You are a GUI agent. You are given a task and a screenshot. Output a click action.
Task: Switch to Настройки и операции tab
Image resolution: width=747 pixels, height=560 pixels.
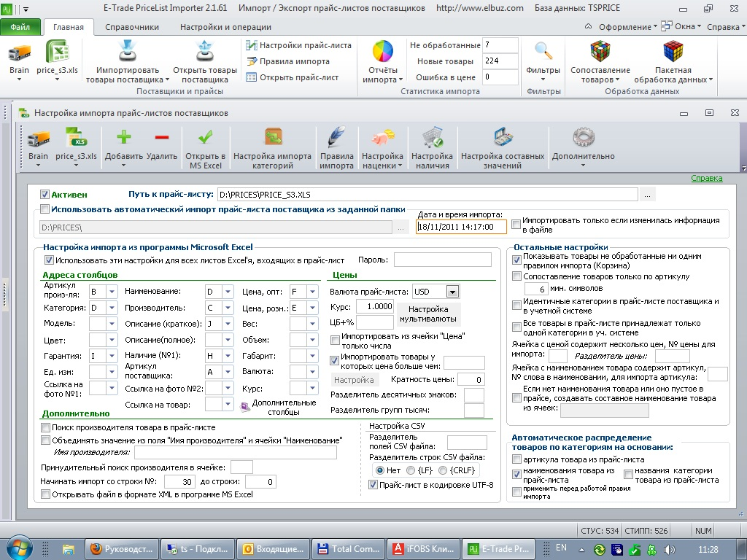coord(225,27)
